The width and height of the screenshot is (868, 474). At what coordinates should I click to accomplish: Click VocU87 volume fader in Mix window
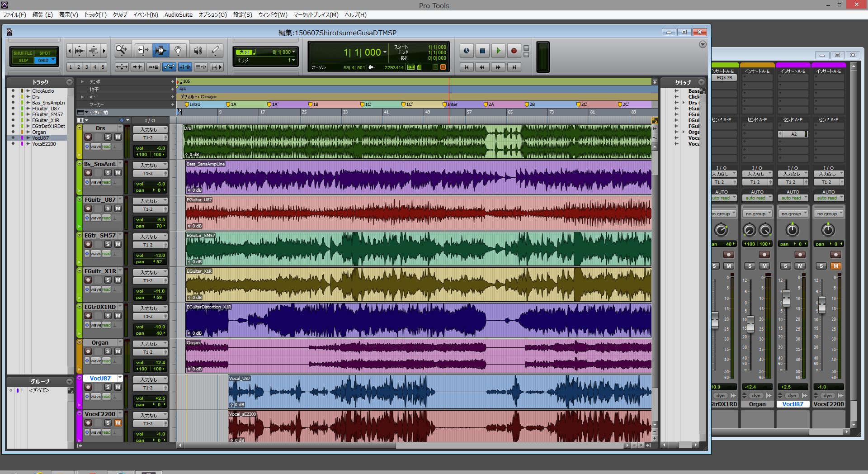[x=786, y=298]
